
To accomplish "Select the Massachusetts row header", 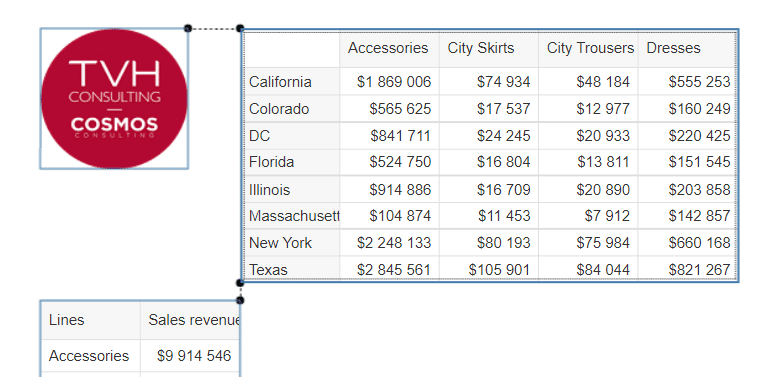I will click(292, 215).
